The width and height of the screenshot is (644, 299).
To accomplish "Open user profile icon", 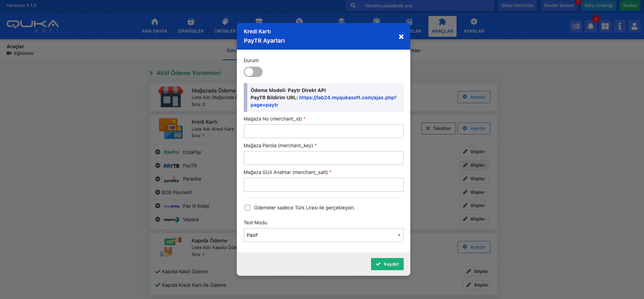I will click(634, 26).
